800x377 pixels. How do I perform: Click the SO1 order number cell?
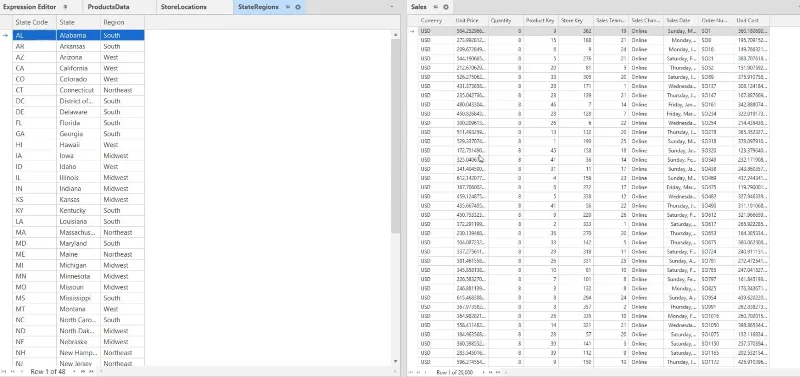coord(716,31)
